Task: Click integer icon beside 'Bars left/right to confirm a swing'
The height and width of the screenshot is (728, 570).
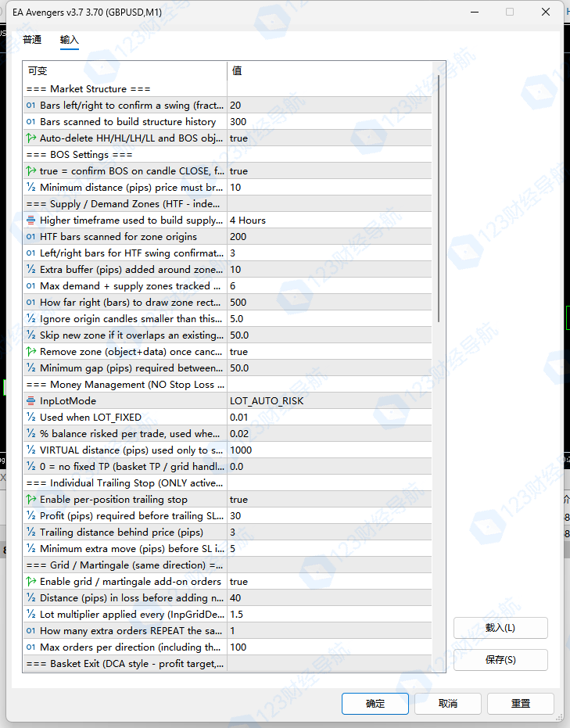Action: (x=30, y=106)
